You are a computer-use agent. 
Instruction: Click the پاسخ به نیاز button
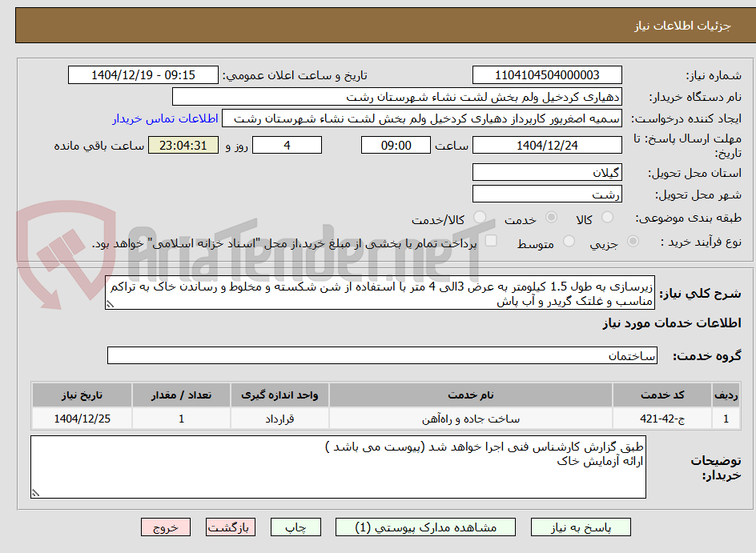[x=581, y=527]
